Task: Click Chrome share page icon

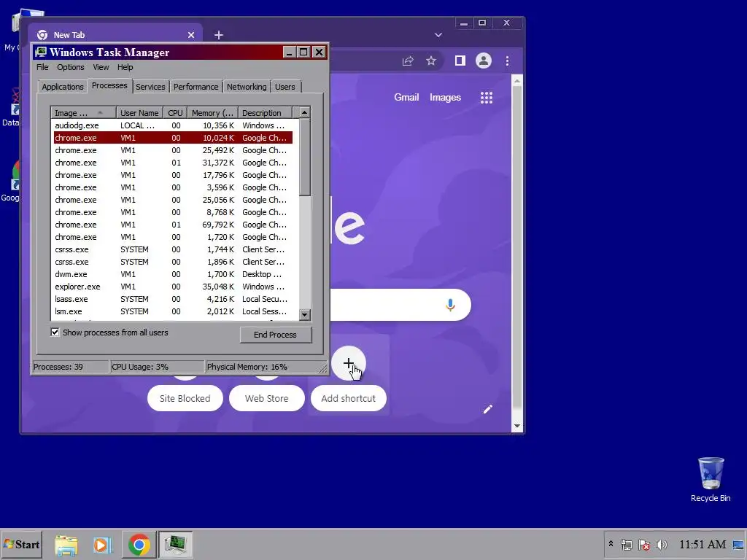Action: [408, 61]
